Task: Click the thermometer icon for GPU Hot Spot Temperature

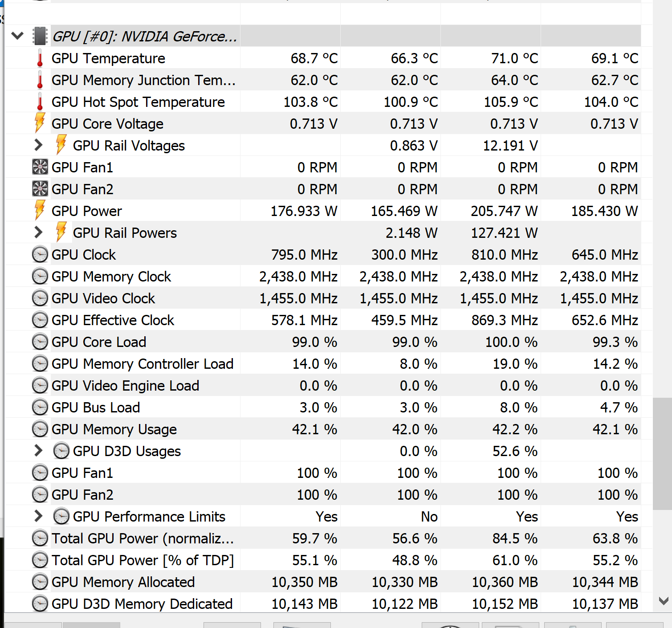Action: [40, 102]
